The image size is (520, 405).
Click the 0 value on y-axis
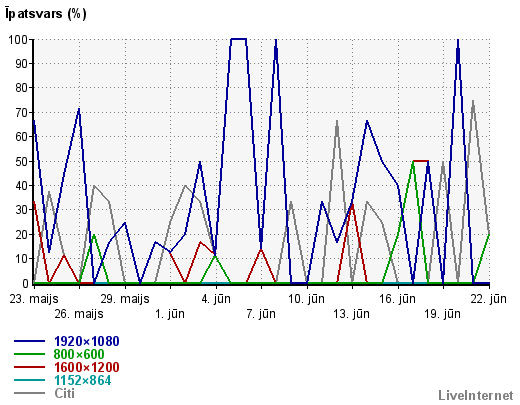[x=26, y=284]
